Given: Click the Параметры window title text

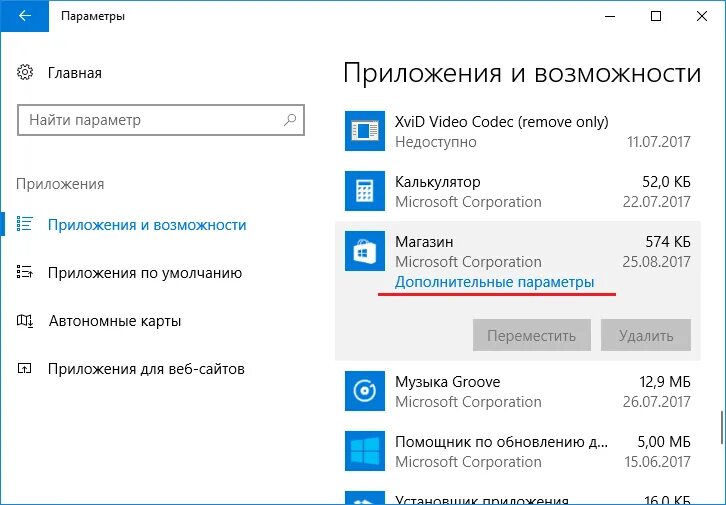Looking at the screenshot, I should (x=93, y=16).
